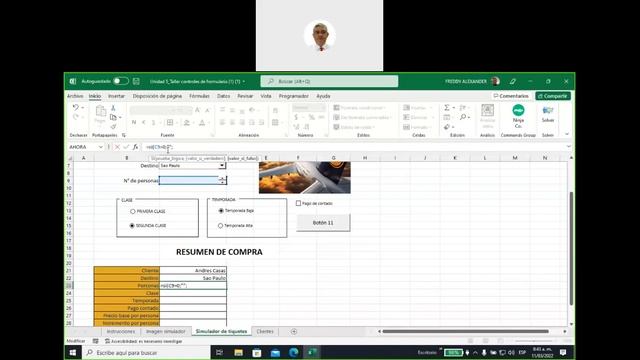Image resolution: width=640 pixels, height=360 pixels.
Task: Click the cell containing Andres Casas
Action: (x=193, y=270)
